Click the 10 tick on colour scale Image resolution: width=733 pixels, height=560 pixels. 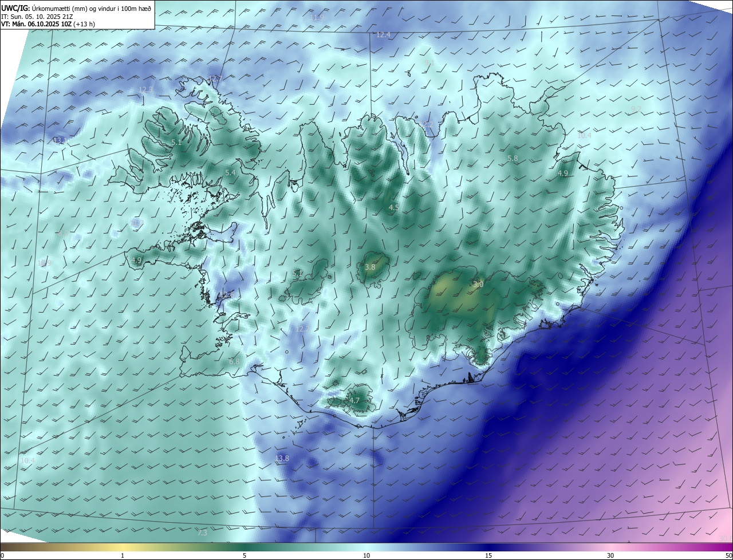[366, 555]
